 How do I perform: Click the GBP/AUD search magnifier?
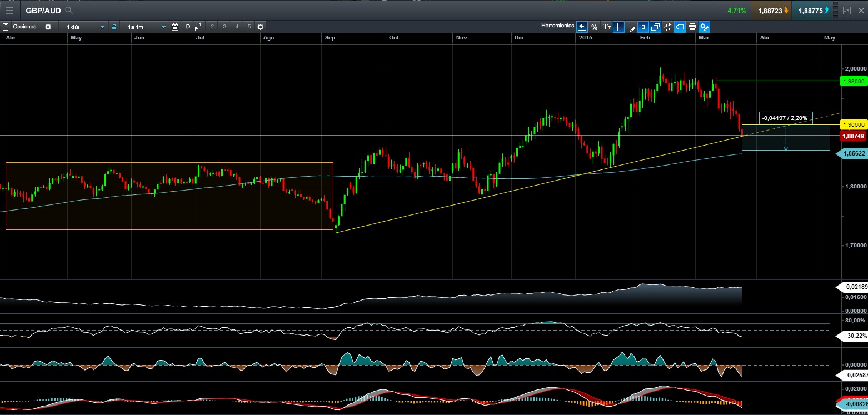68,9
